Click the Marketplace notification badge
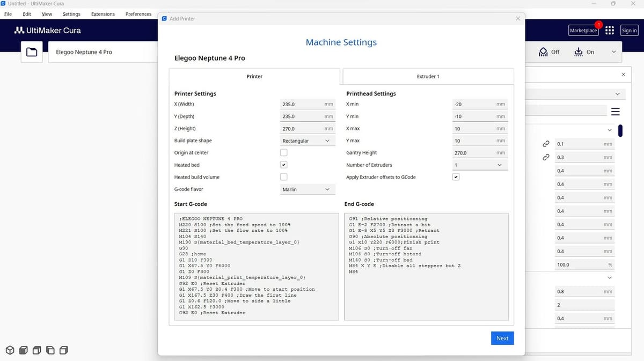Screen dimensions: 644x361 click(598, 25)
